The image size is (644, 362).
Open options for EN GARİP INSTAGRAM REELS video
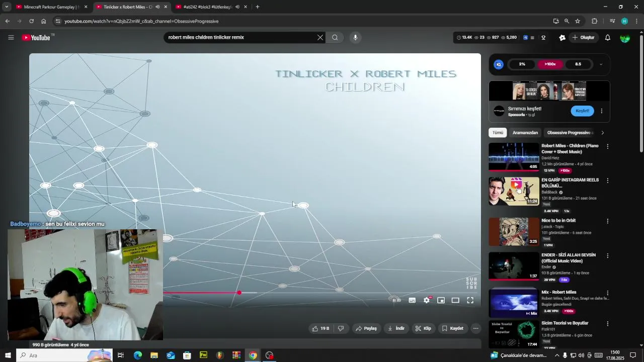pos(607,180)
